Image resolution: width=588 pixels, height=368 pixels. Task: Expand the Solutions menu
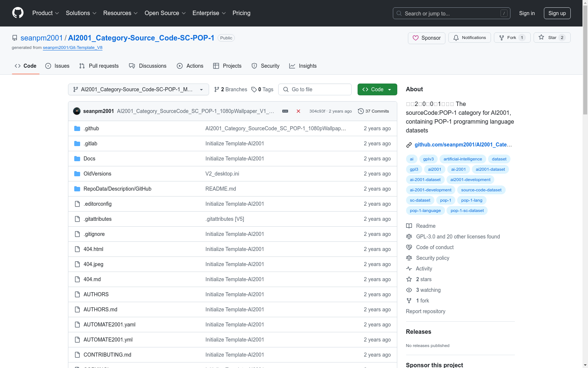click(x=81, y=13)
